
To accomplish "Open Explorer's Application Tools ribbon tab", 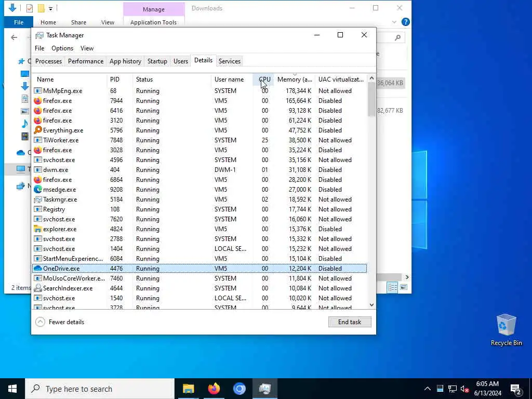I will coord(153,22).
